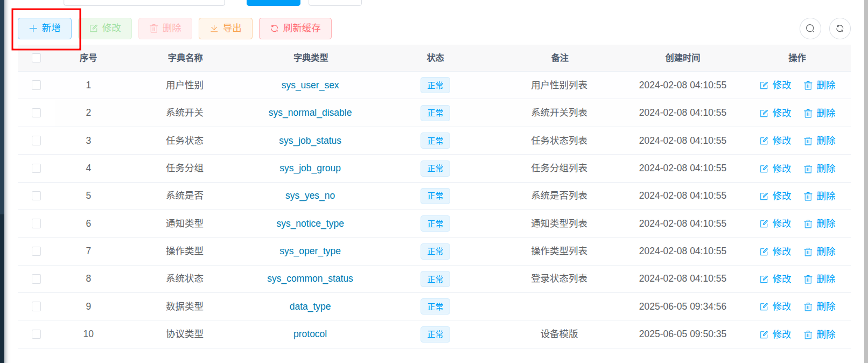Click the 删除 trash icon for 任务状态
This screenshot has width=868, height=363.
click(808, 141)
